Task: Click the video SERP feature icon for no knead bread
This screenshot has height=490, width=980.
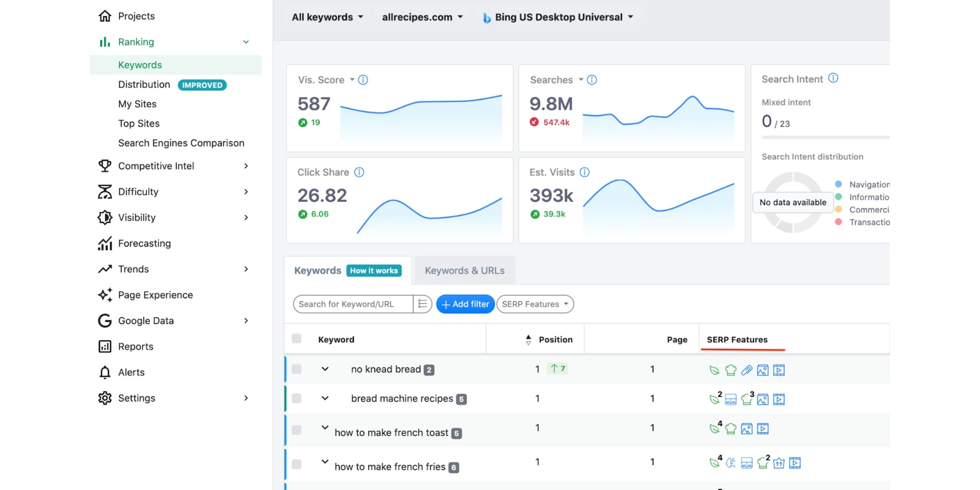Action: [x=779, y=370]
